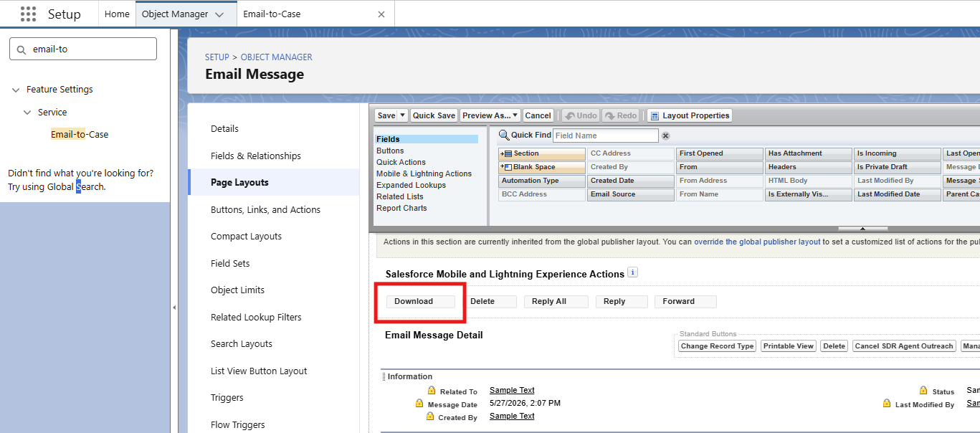Open the Email-to-Case setup tree item
980x433 pixels.
tap(80, 134)
